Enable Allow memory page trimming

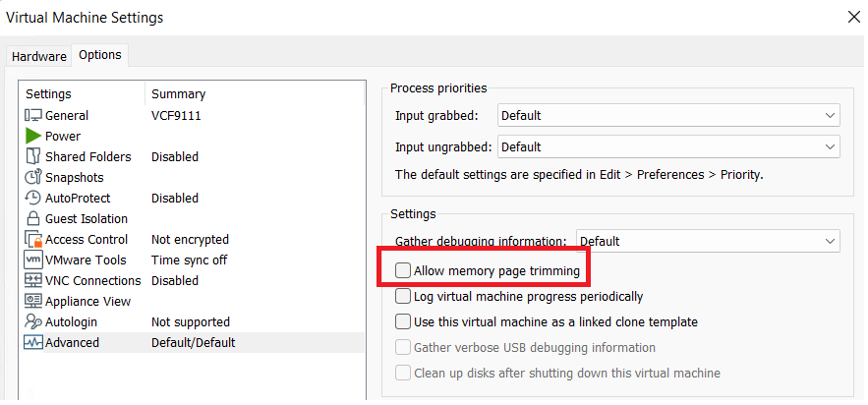coord(402,270)
